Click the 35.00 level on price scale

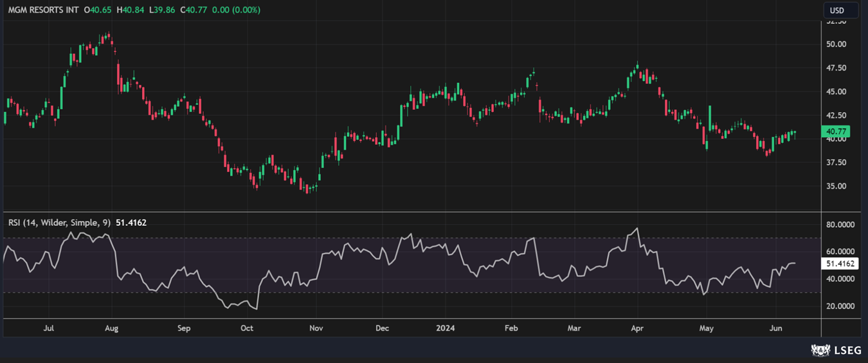click(836, 186)
